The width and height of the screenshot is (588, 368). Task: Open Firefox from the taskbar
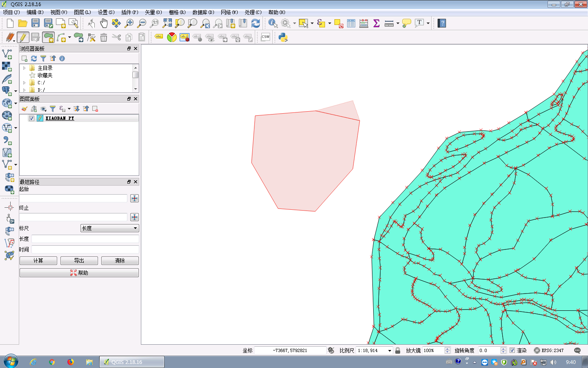(x=71, y=362)
